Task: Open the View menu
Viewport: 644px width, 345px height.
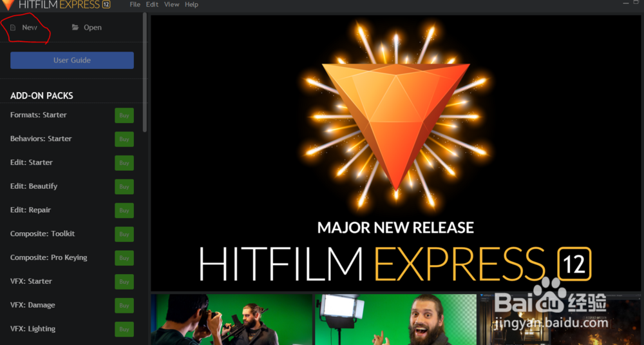Action: click(172, 5)
